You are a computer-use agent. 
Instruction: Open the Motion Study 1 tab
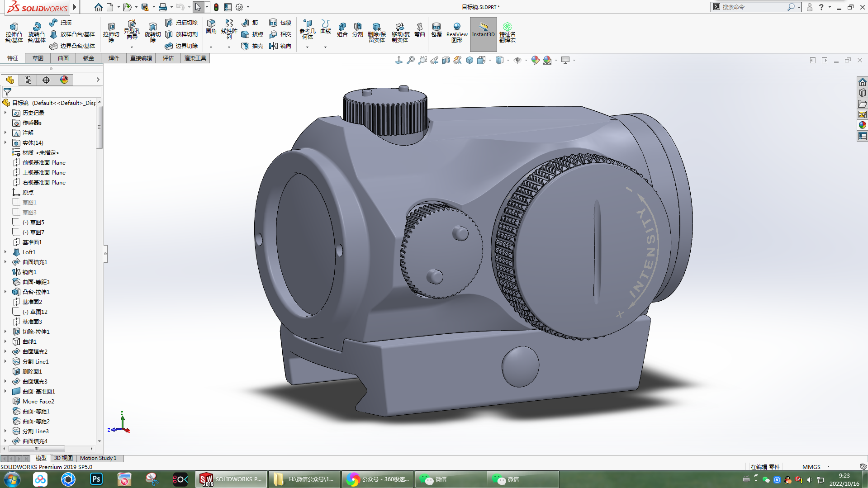click(x=98, y=458)
